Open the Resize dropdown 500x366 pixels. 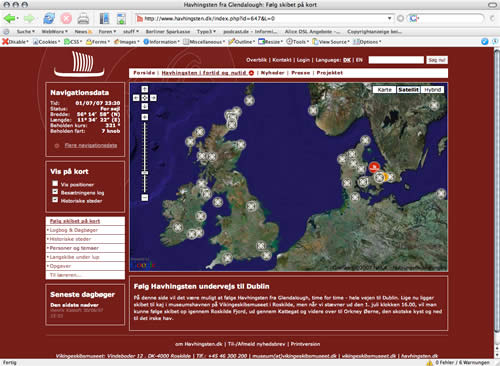click(x=270, y=42)
